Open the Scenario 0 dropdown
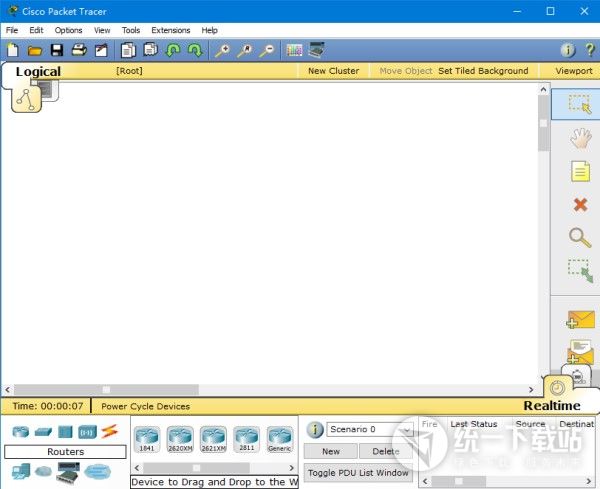Image resolution: width=600 pixels, height=489 pixels. pyautogui.click(x=369, y=429)
